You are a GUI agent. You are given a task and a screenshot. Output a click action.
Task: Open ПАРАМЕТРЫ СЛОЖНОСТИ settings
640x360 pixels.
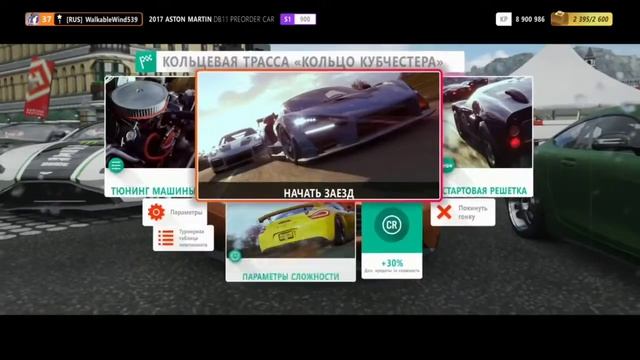[x=291, y=242]
